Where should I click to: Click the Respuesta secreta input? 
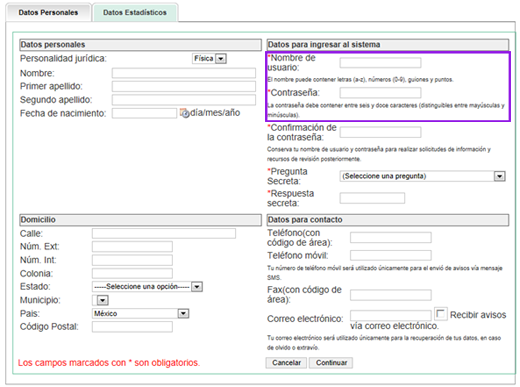coord(372,198)
